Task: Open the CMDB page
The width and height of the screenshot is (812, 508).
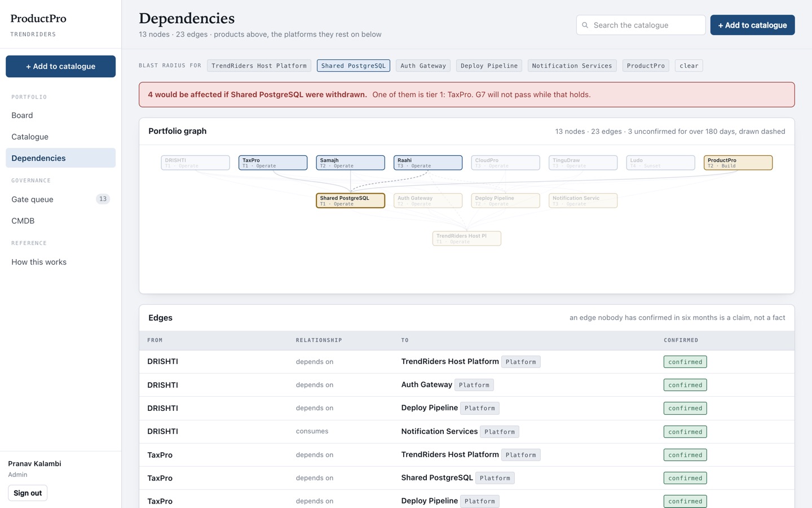Action: point(60,221)
